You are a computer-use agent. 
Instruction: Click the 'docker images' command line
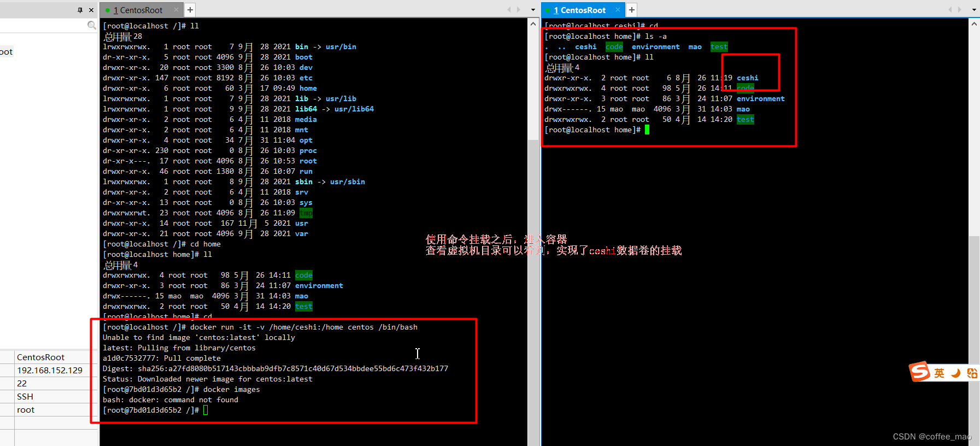coord(181,389)
